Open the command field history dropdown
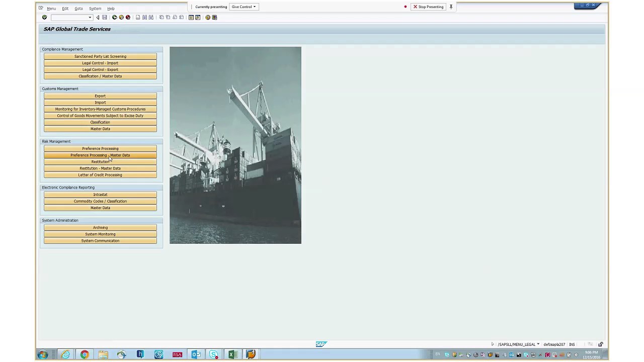Screen dimensions: 644x362 (x=90, y=18)
